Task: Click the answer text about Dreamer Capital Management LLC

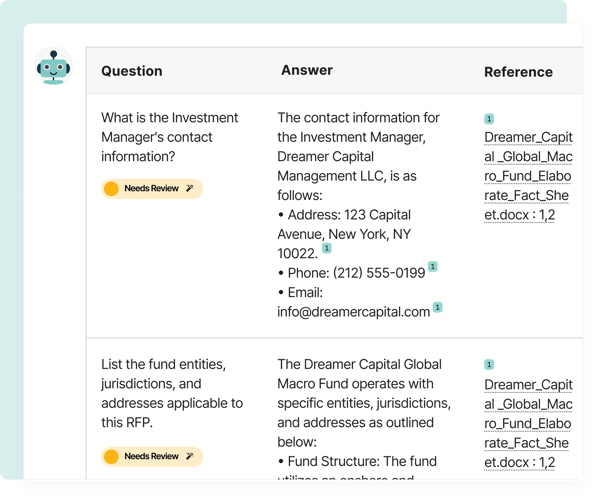Action: coord(358,156)
